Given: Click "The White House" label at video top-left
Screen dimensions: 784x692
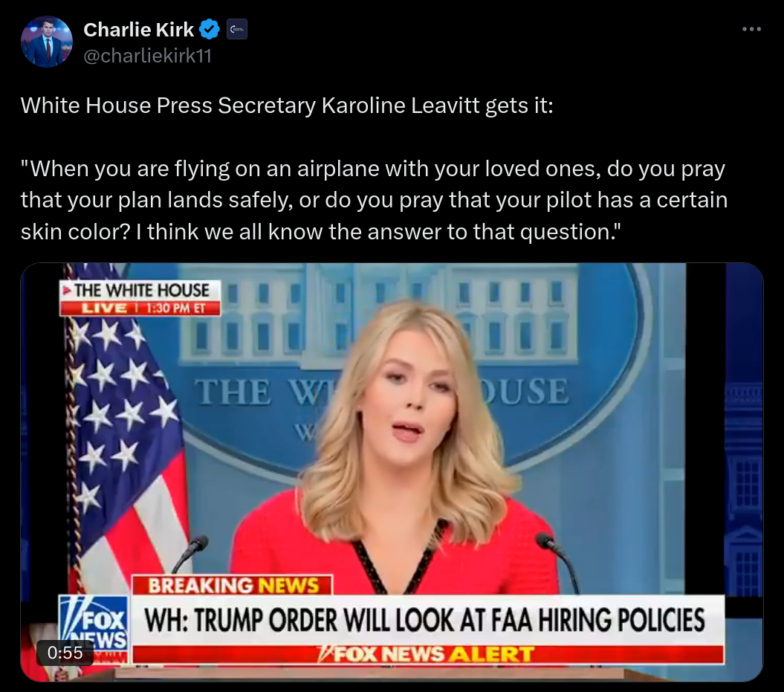Looking at the screenshot, I should [x=141, y=291].
